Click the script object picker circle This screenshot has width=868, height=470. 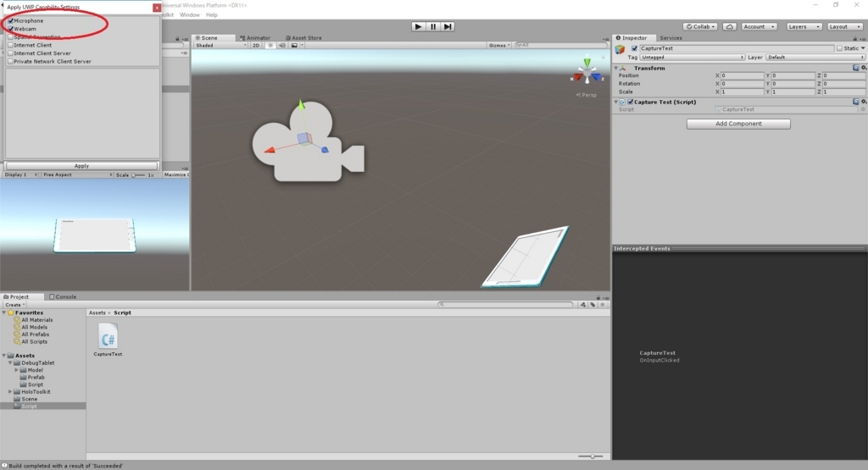(862, 109)
